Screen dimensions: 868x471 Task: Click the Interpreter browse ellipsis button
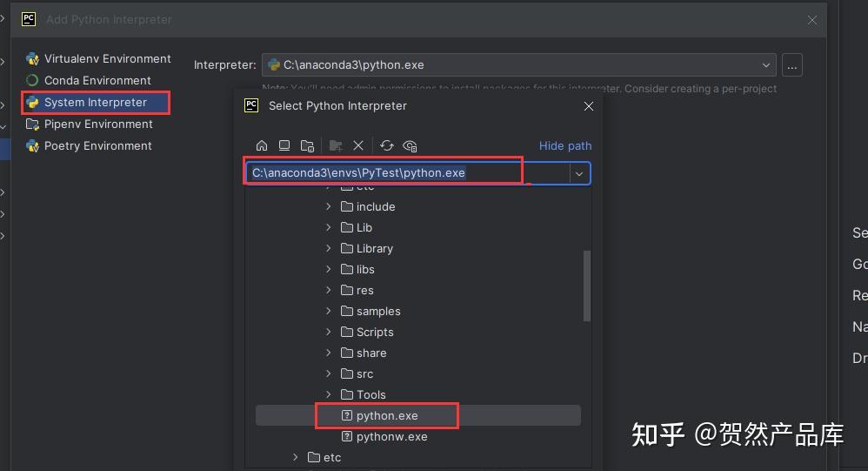(792, 65)
